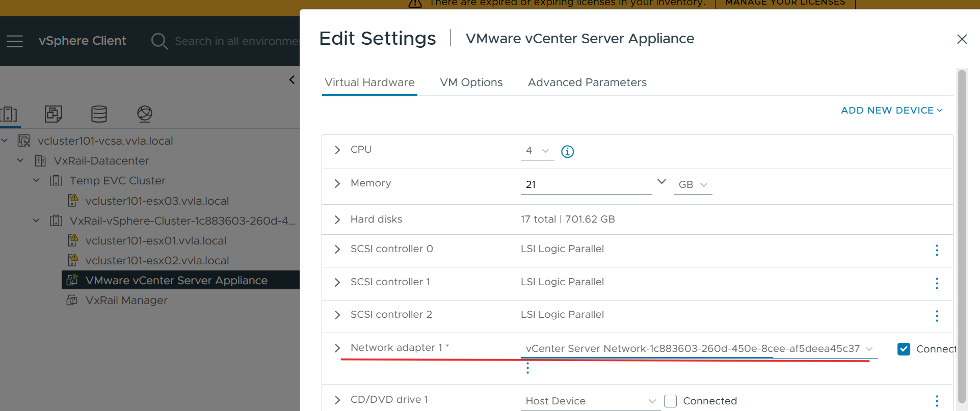This screenshot has width=980, height=411.
Task: Click the Add New Device button
Action: 891,111
